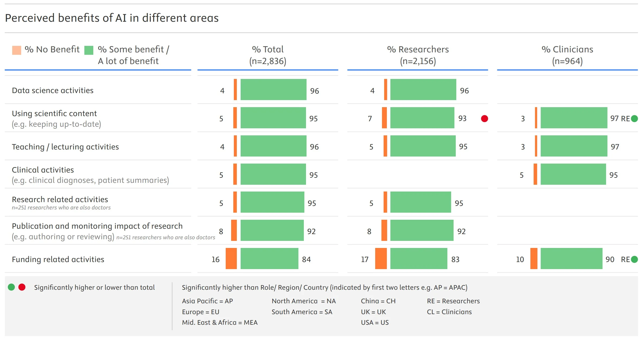Select the % Researchers column header
Viewport: 644px width, 338px height.
pos(418,55)
